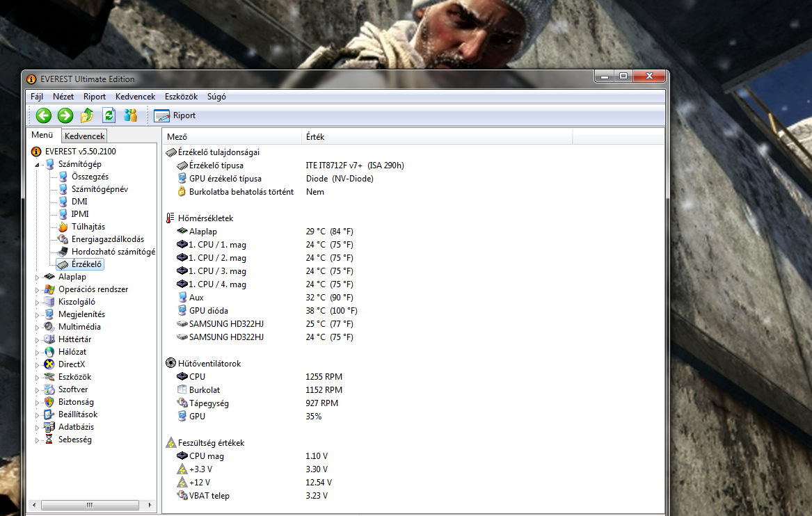Expand the Háttértár branch
The height and width of the screenshot is (516, 812).
coord(37,340)
